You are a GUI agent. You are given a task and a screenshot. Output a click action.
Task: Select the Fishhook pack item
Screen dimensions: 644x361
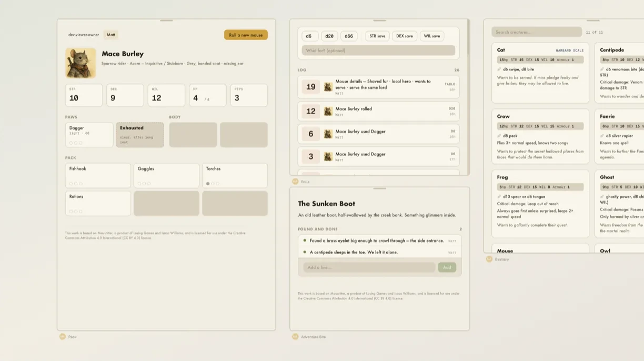98,176
